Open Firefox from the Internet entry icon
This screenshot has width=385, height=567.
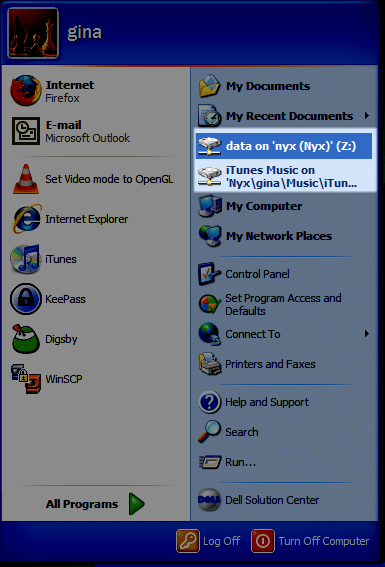(26, 91)
